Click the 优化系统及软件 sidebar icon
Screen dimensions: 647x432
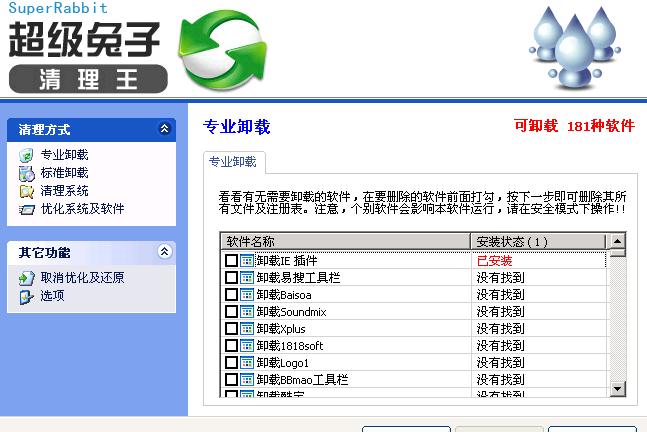[26, 210]
